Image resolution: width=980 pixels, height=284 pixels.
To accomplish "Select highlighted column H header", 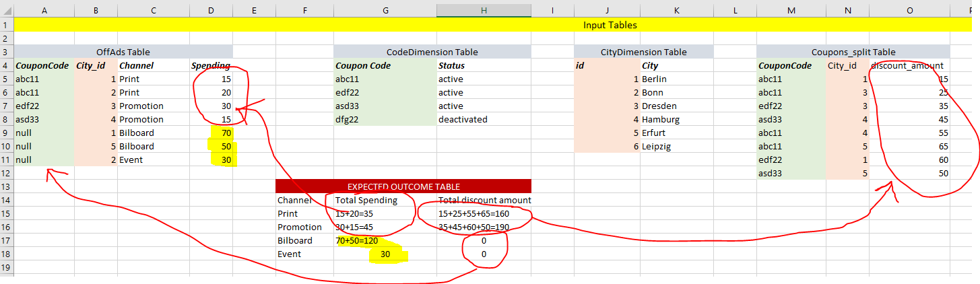I will [x=484, y=11].
